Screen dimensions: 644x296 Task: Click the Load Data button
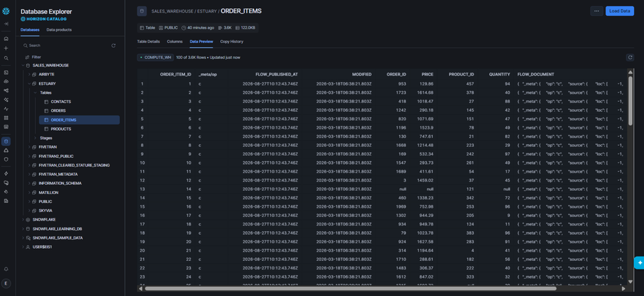pyautogui.click(x=619, y=11)
